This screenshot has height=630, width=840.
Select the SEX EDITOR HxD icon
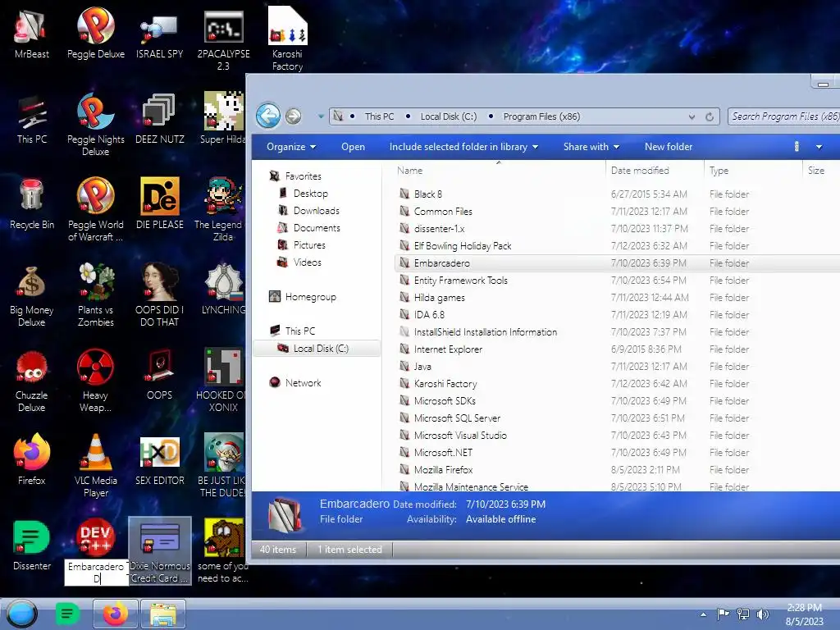point(159,461)
